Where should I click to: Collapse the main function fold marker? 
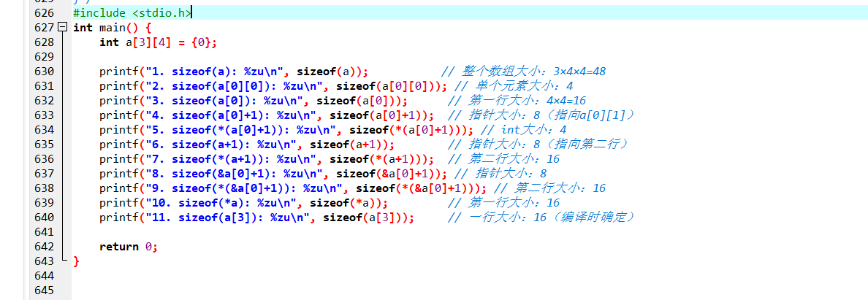(x=63, y=27)
